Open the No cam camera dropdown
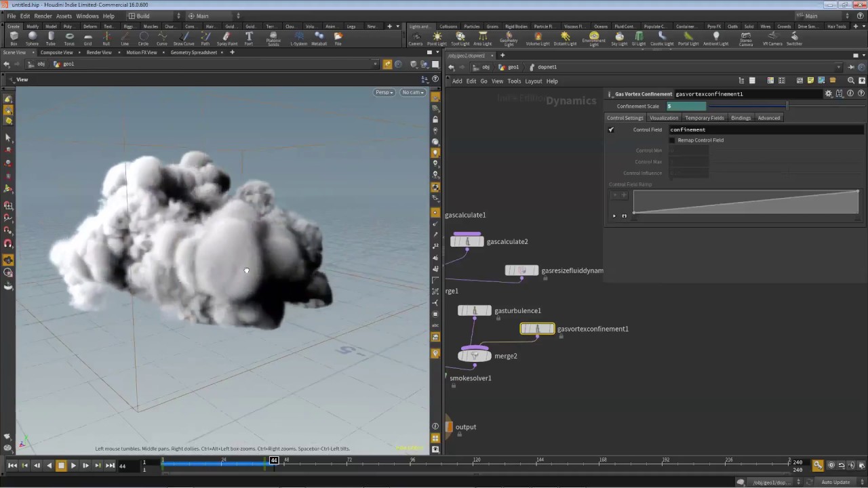 tap(413, 92)
